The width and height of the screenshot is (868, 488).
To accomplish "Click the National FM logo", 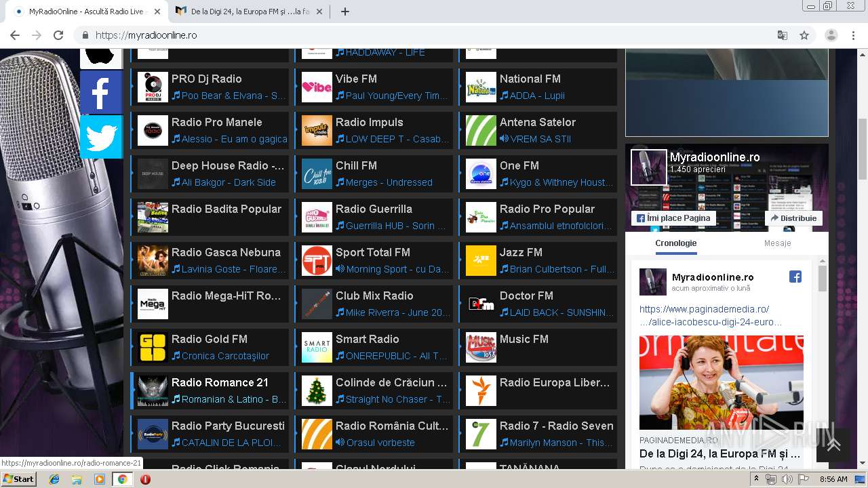I will (481, 87).
